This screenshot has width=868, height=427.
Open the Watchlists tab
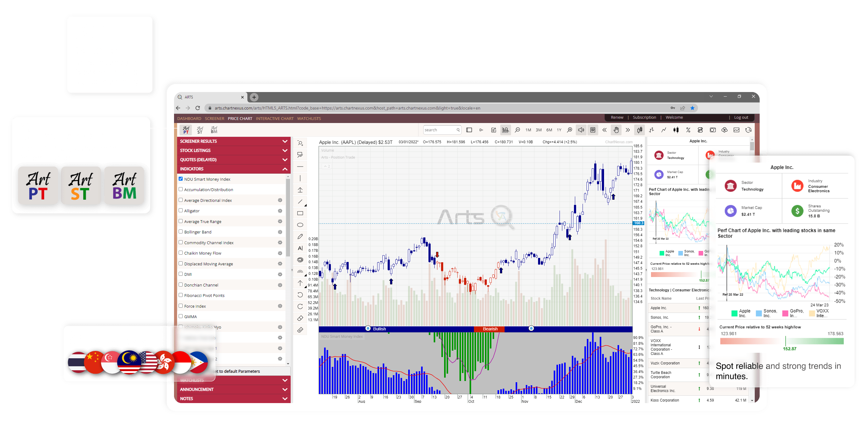(x=309, y=118)
